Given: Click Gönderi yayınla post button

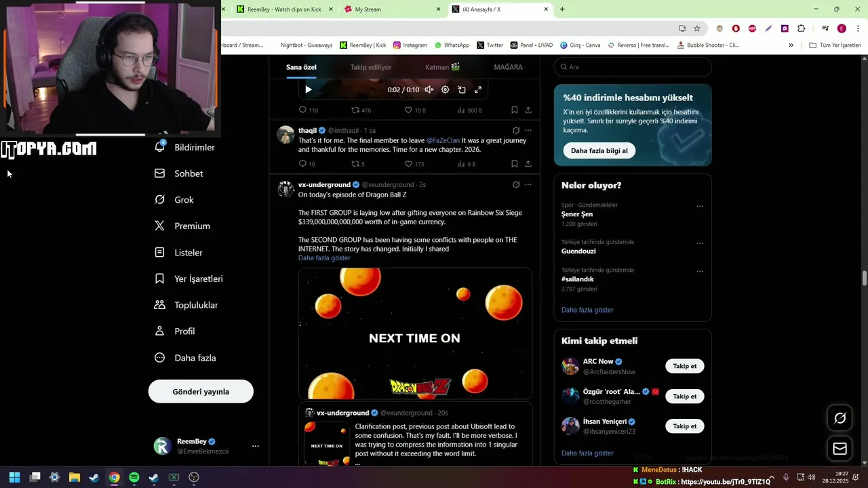Looking at the screenshot, I should click(201, 392).
